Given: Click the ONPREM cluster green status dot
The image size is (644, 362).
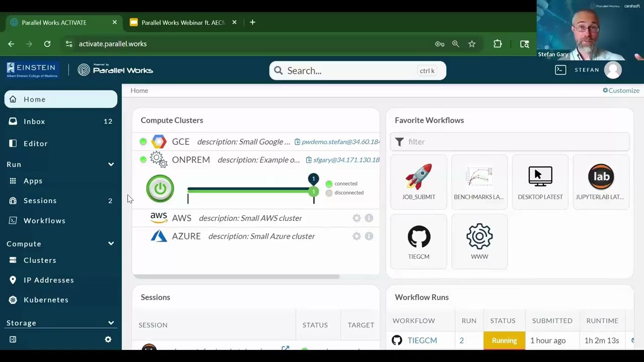Looking at the screenshot, I should (143, 160).
